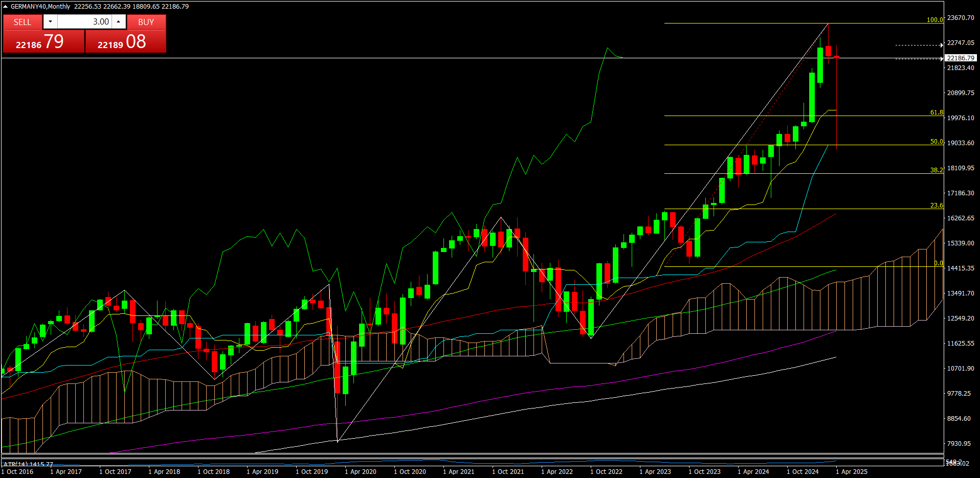The image size is (980, 478).
Task: Click the BUY button
Action: click(x=146, y=22)
